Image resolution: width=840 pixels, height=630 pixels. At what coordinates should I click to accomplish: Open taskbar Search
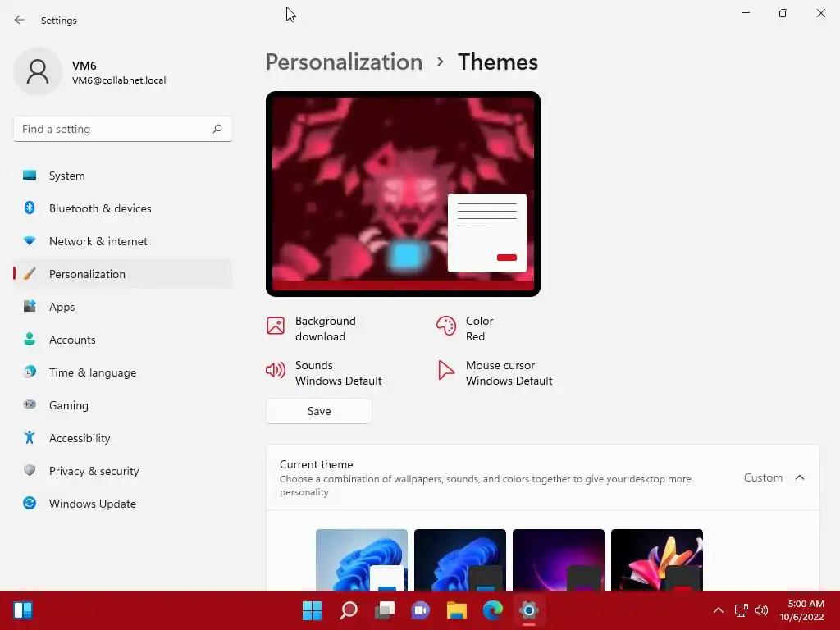click(x=348, y=610)
